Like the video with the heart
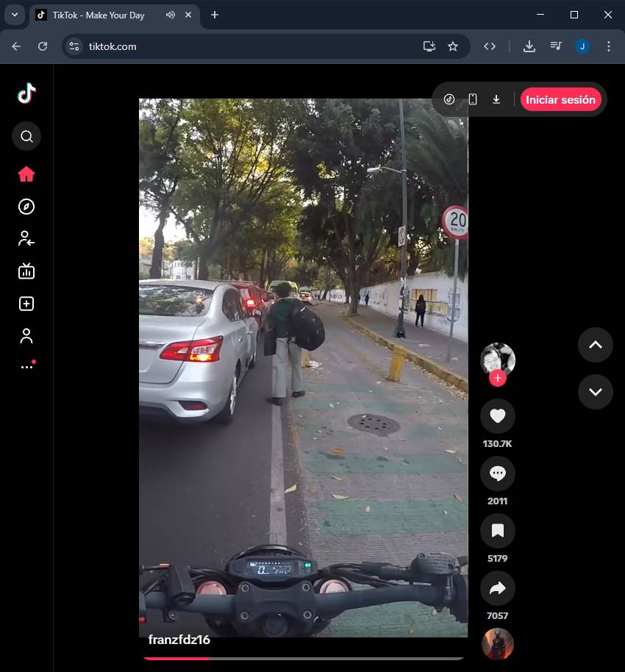The height and width of the screenshot is (672, 625). [498, 416]
